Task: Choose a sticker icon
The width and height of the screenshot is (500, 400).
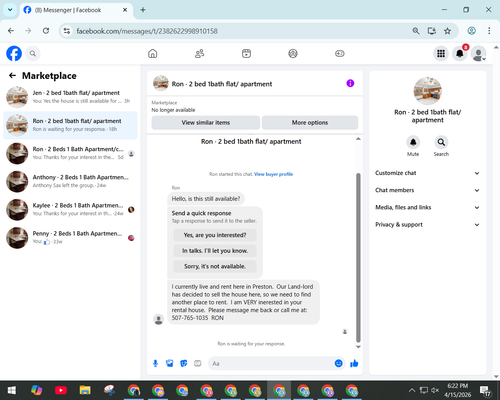Action: tap(183, 363)
